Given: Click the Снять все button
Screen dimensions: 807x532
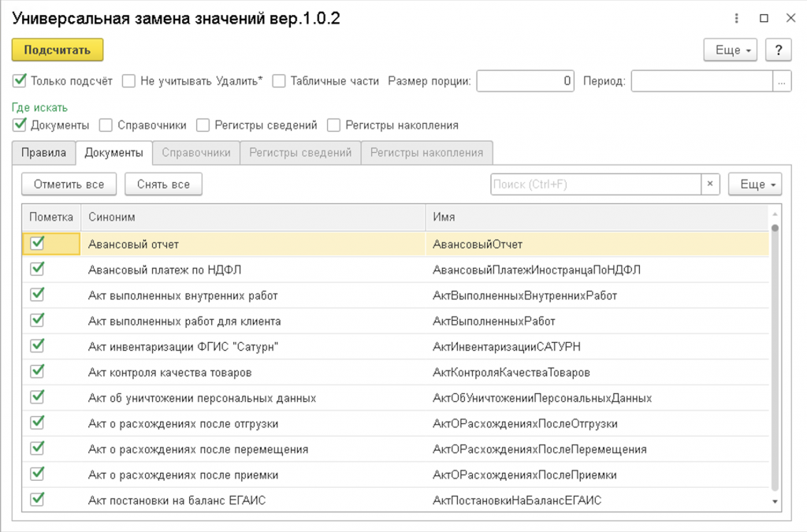Looking at the screenshot, I should [163, 184].
